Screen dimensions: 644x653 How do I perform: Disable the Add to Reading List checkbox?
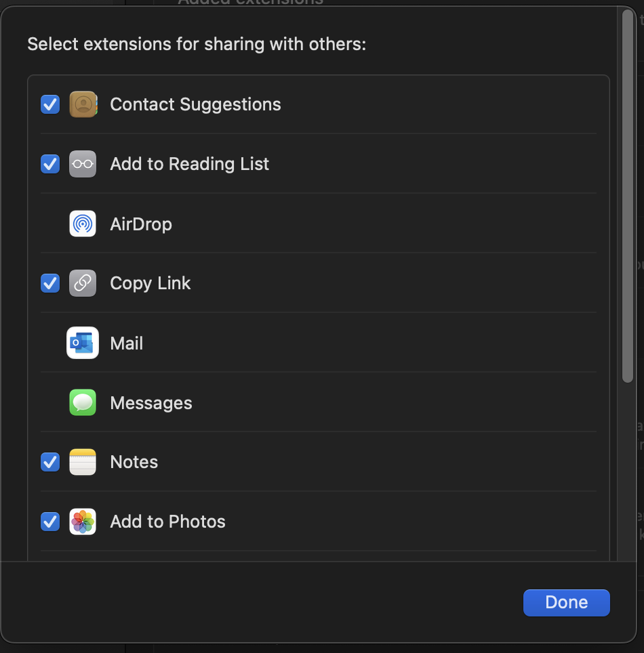pyautogui.click(x=50, y=164)
